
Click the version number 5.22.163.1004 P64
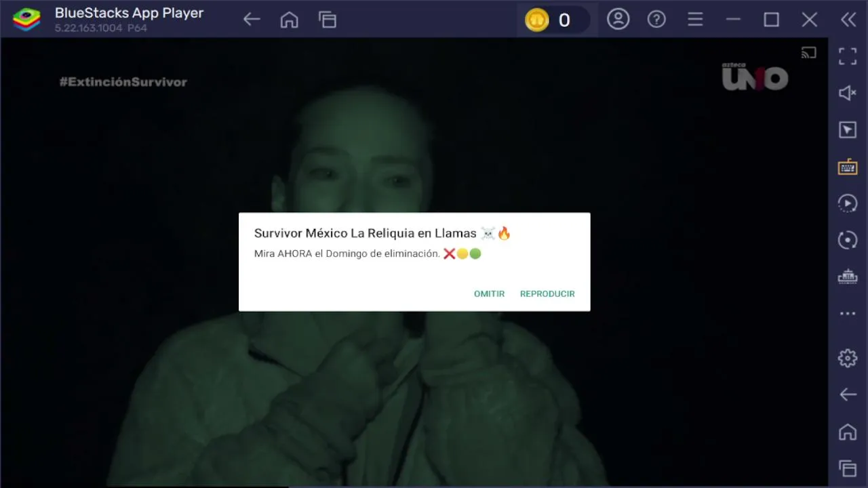tap(100, 28)
